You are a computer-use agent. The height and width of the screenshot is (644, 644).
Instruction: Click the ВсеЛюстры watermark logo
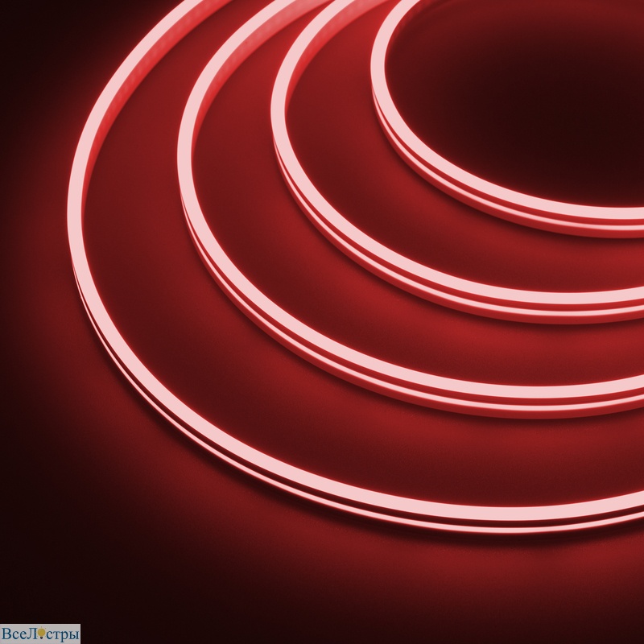(40, 634)
